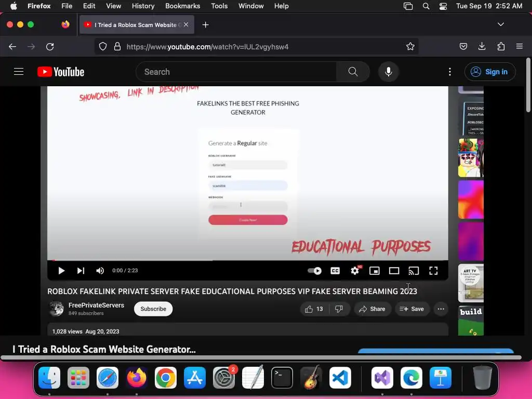The image size is (532, 399).
Task: List all tabs dropdown arrow
Action: [501, 24]
